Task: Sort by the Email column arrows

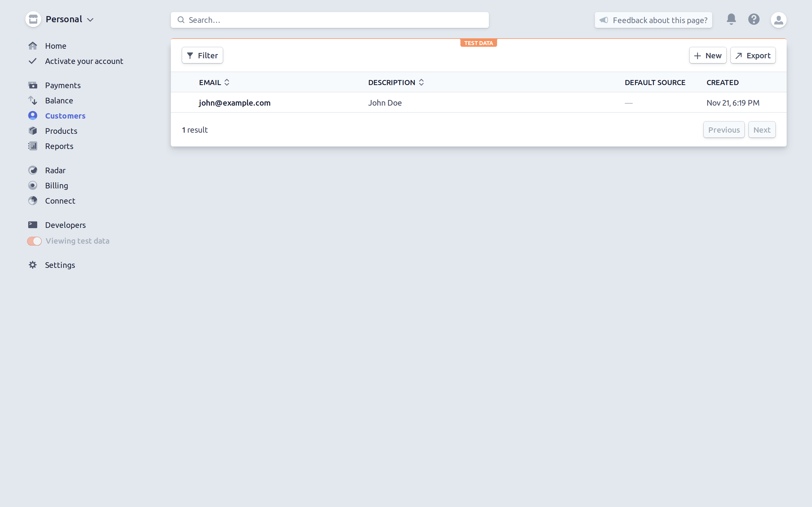Action: (x=227, y=83)
